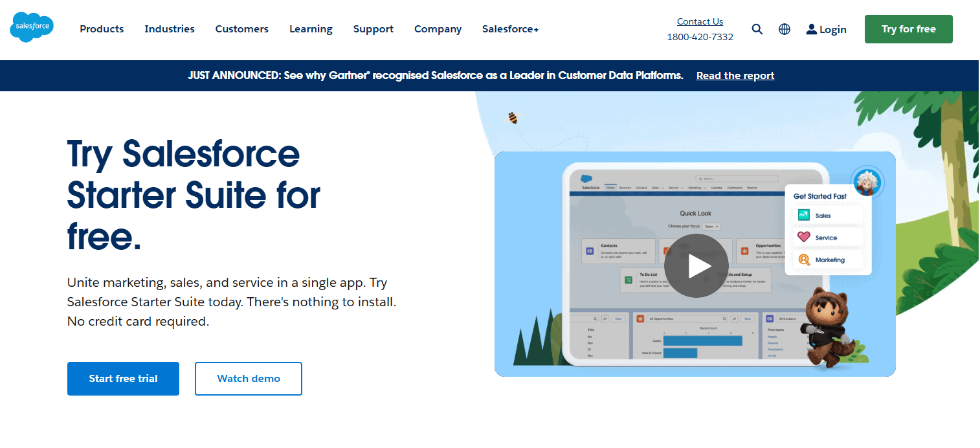Open the Customers navigation menu

[241, 29]
